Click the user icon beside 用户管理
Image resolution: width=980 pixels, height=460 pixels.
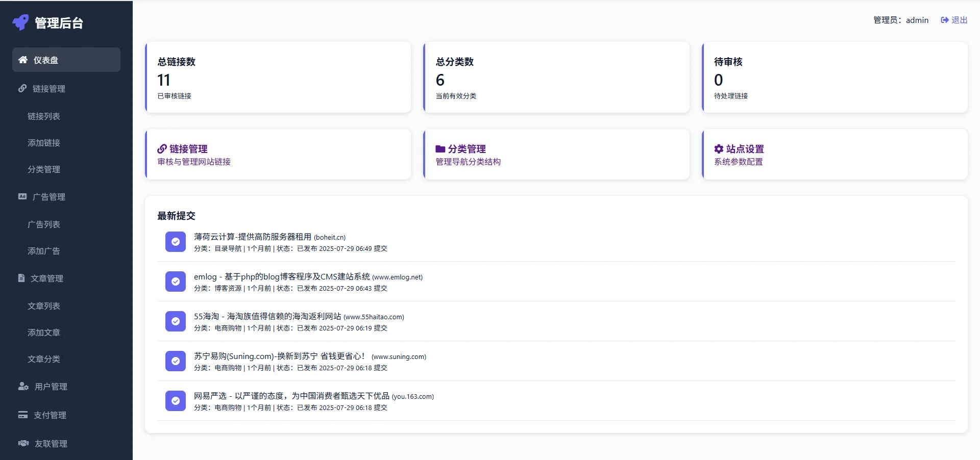(x=23, y=386)
